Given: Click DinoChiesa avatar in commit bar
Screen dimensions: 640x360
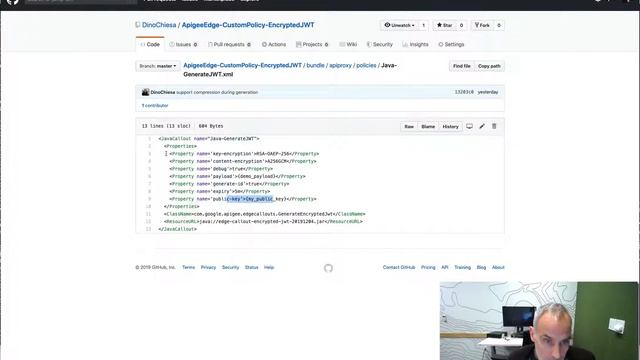Looking at the screenshot, I should point(145,92).
